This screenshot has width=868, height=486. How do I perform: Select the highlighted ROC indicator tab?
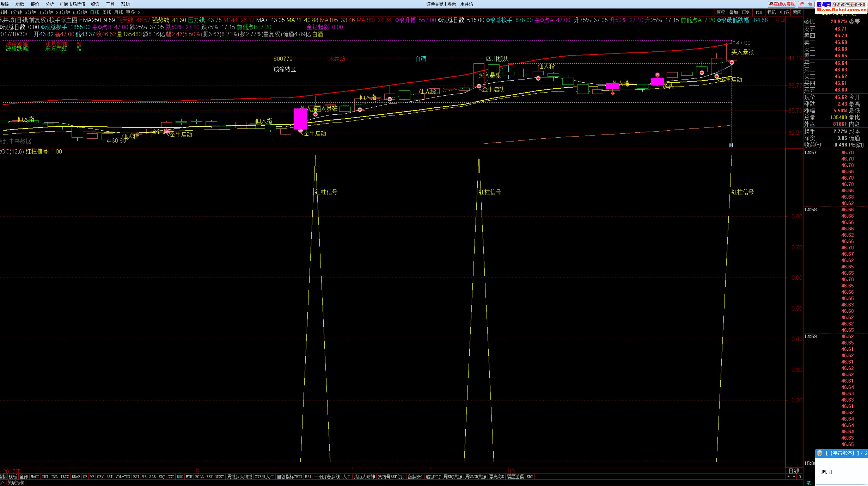click(x=180, y=477)
